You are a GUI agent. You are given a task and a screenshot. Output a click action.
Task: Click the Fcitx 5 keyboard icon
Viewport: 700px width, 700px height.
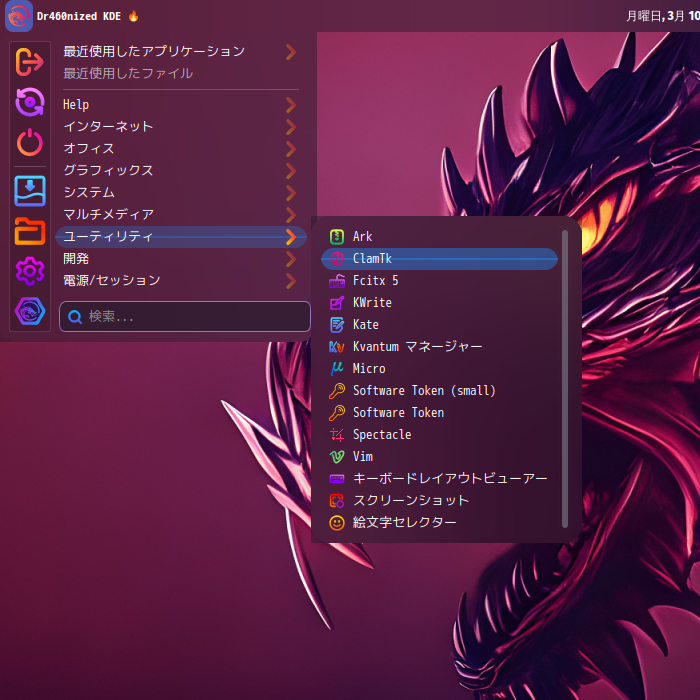pyautogui.click(x=337, y=281)
